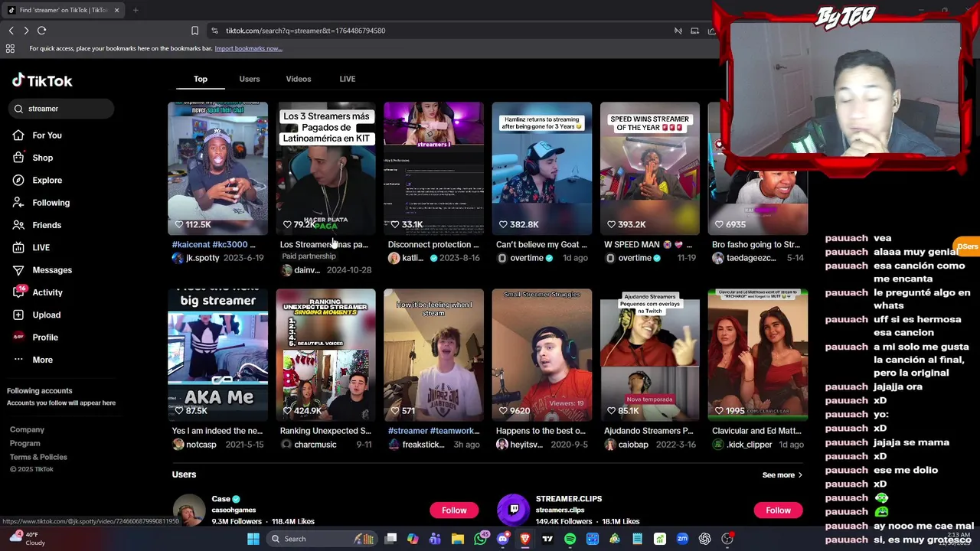
Task: Go back with browser back arrow
Action: point(11,31)
